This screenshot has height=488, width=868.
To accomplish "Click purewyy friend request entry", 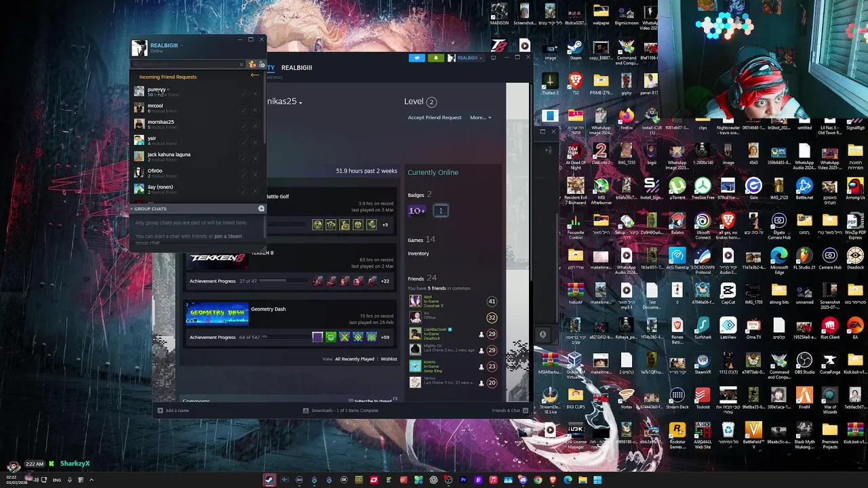I will (195, 91).
